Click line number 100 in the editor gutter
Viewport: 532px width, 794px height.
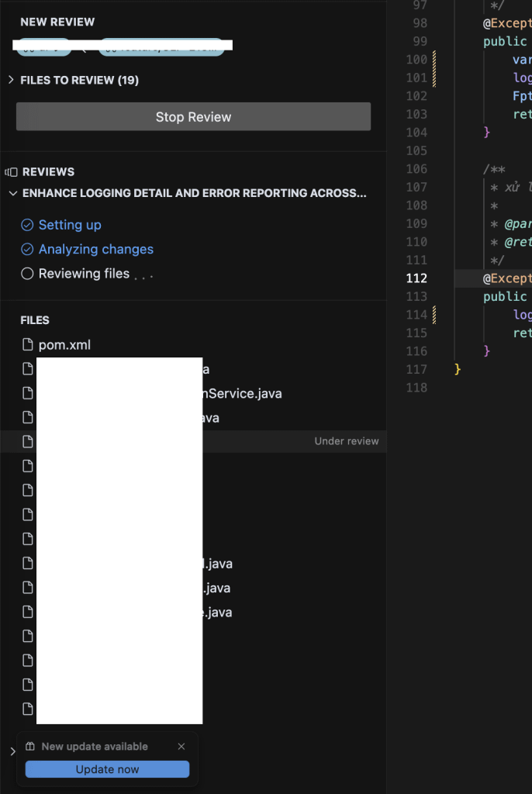416,59
